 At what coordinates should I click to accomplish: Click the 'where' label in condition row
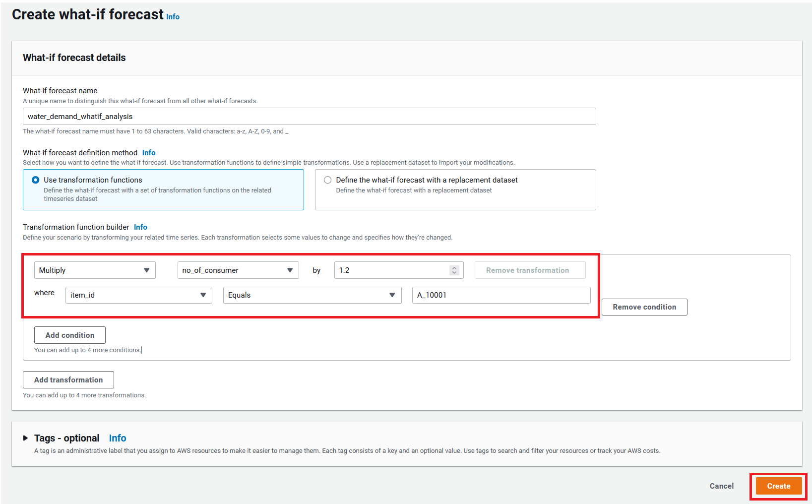(x=44, y=293)
